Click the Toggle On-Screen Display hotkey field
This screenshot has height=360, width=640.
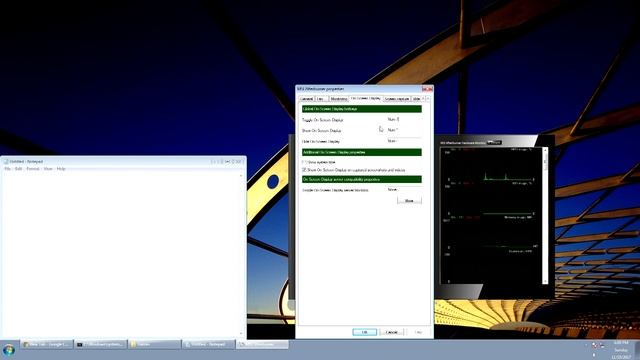[x=404, y=120]
